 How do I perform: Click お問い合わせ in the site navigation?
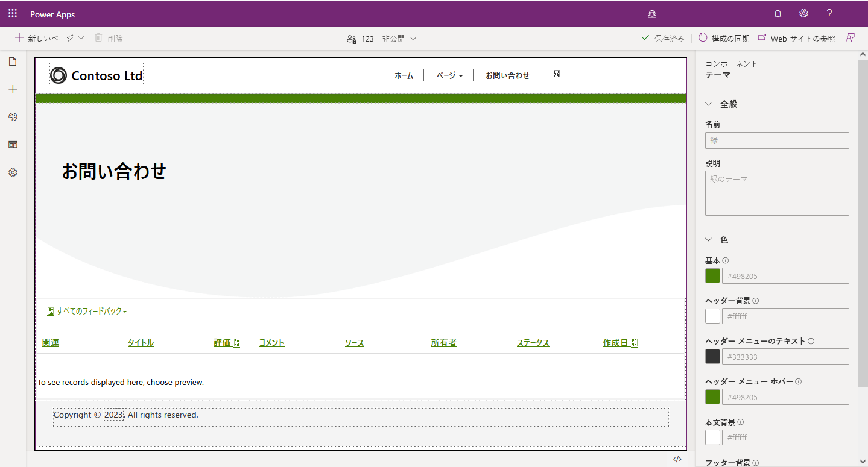(x=507, y=75)
